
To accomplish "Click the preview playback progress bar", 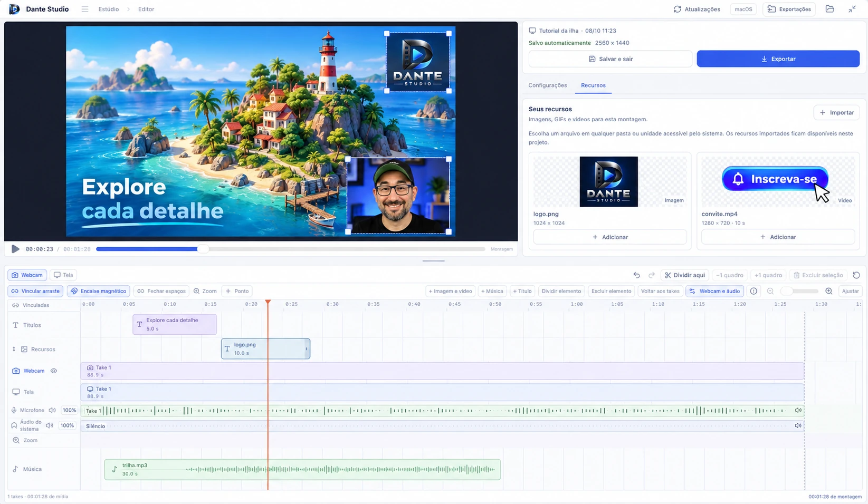I will point(290,249).
